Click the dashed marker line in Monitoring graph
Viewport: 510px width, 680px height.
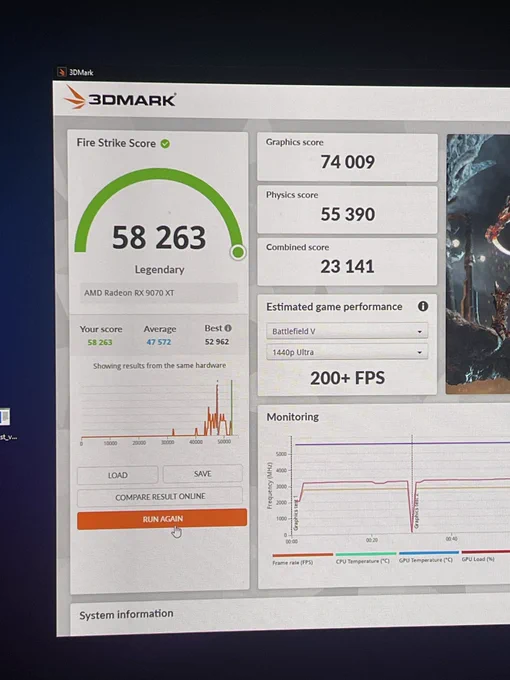pyautogui.click(x=412, y=484)
